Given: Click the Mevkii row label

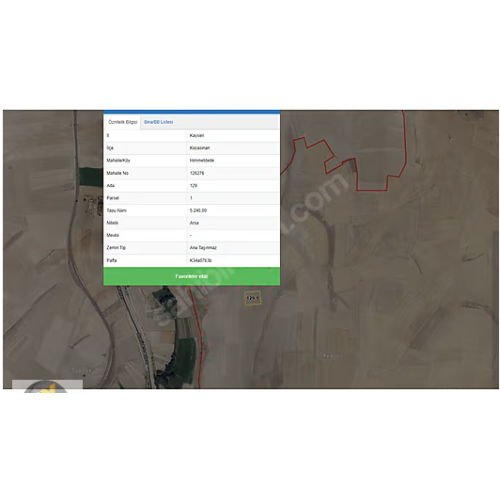Looking at the screenshot, I should (113, 235).
